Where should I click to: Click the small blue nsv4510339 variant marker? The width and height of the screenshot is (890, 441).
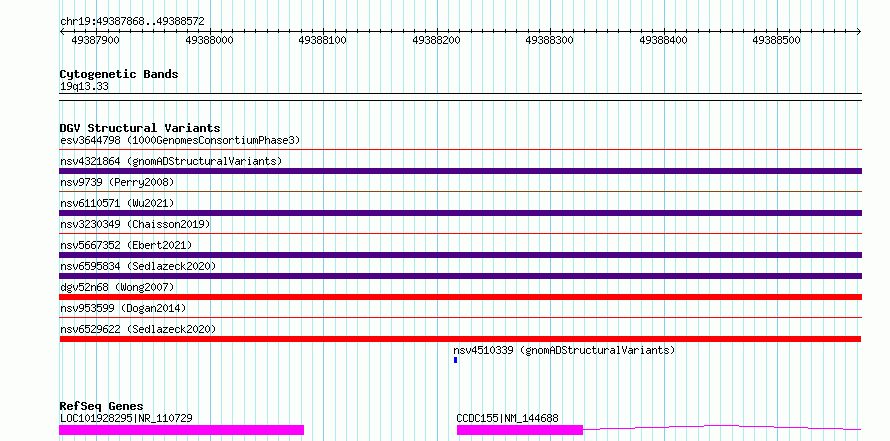point(455,360)
